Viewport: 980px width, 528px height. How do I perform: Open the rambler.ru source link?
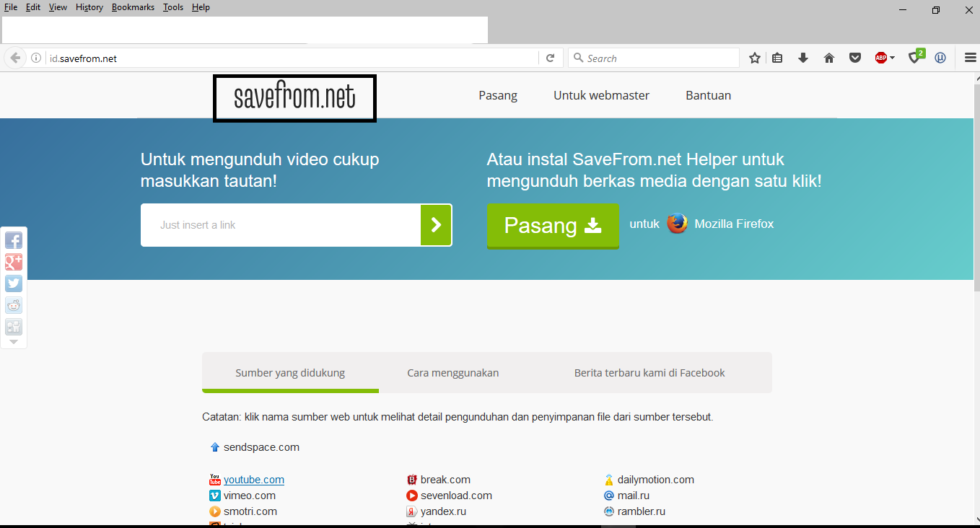[642, 511]
